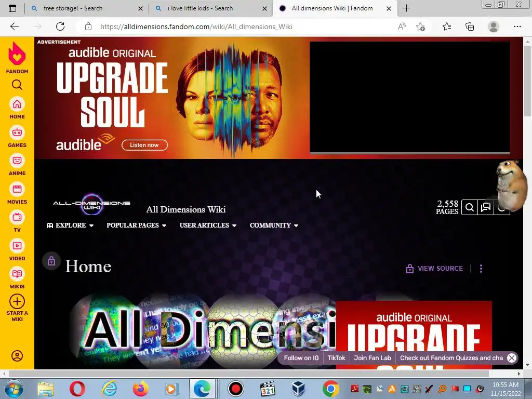Click Follow on IG link

coord(301,358)
